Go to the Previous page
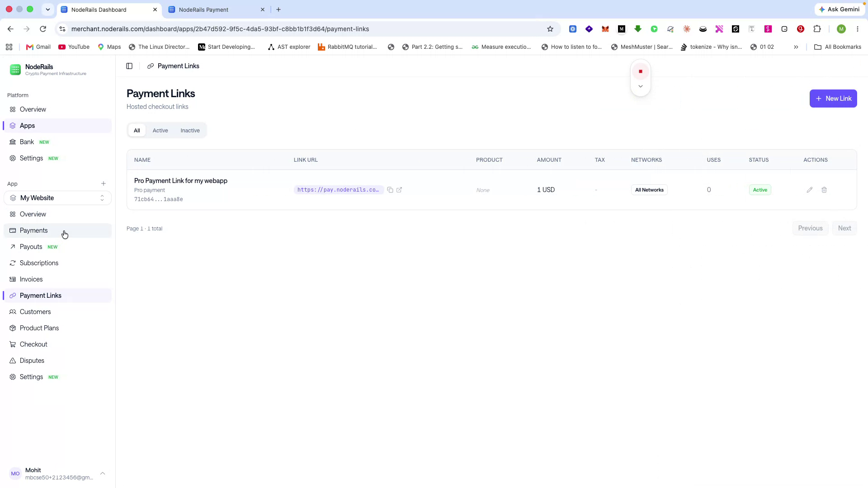The width and height of the screenshot is (868, 488). point(810,228)
